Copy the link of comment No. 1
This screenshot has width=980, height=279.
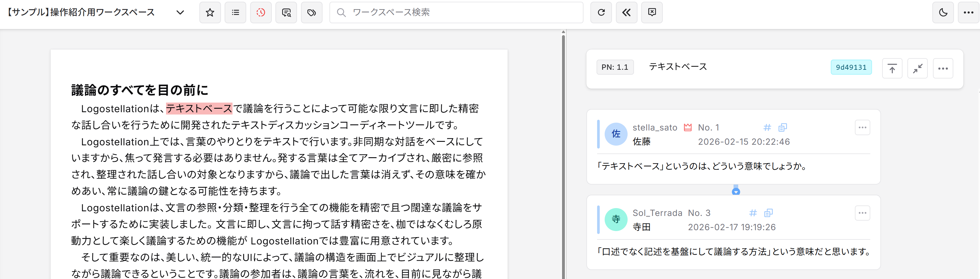click(783, 128)
